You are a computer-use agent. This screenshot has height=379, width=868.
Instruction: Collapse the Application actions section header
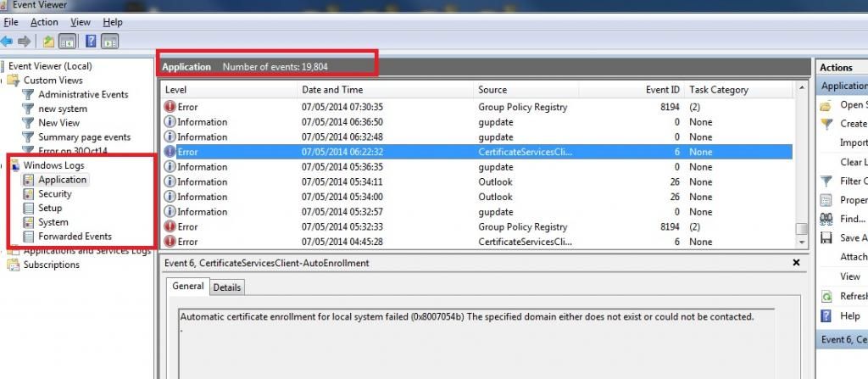point(842,86)
